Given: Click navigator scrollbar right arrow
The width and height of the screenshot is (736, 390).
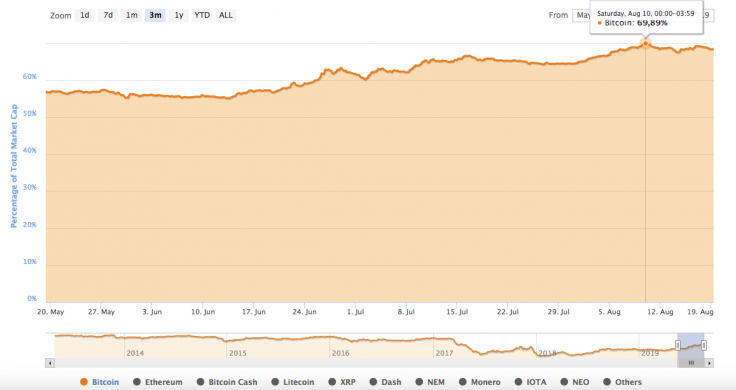Looking at the screenshot, I should 709,363.
